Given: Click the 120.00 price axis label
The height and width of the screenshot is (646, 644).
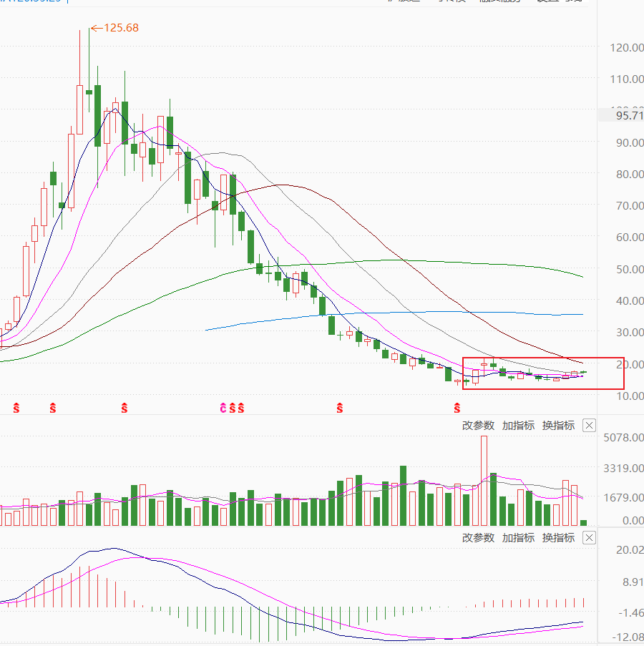Looking at the screenshot, I should click(627, 47).
